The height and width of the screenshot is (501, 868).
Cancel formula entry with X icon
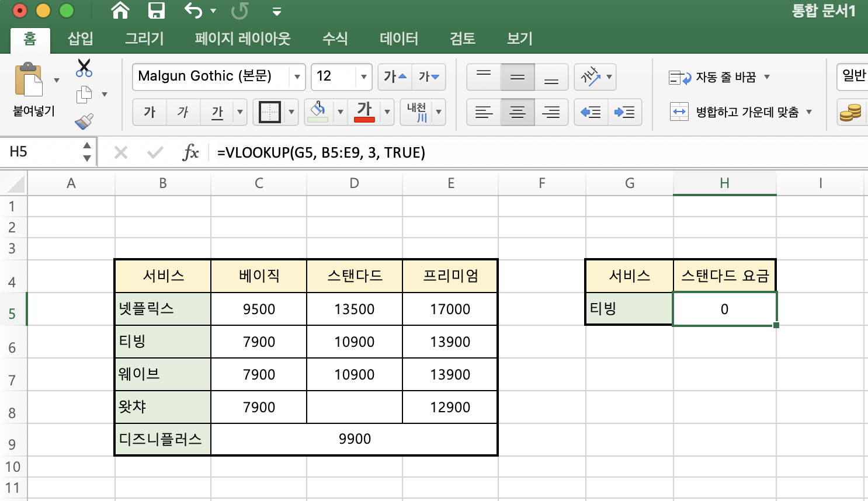coord(121,153)
